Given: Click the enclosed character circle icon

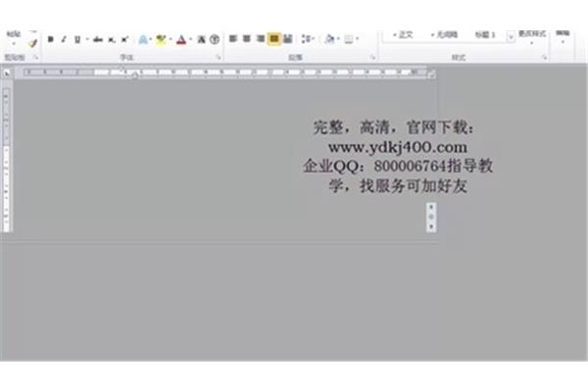Looking at the screenshot, I should pyautogui.click(x=214, y=39).
